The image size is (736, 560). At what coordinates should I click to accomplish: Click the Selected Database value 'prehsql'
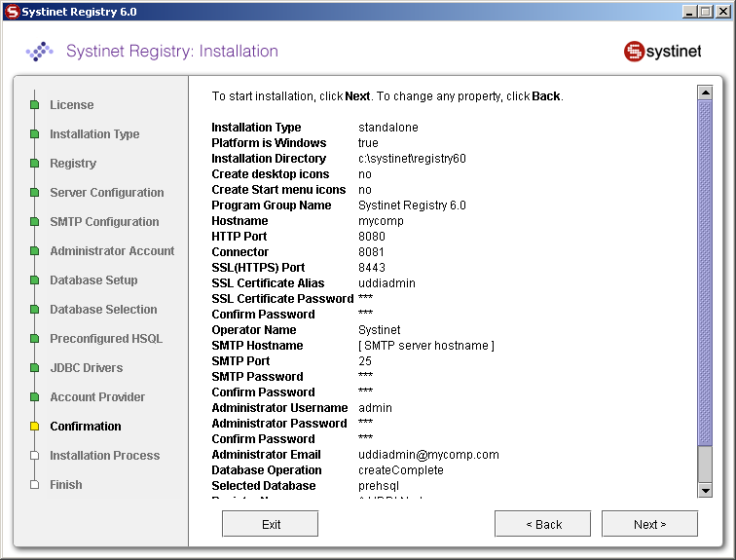379,486
